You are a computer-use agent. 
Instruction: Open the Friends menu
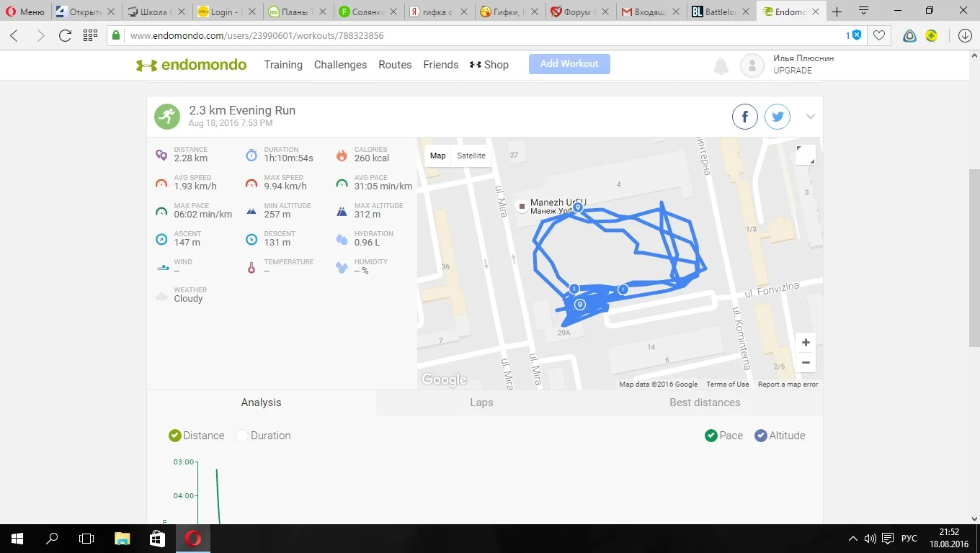441,65
